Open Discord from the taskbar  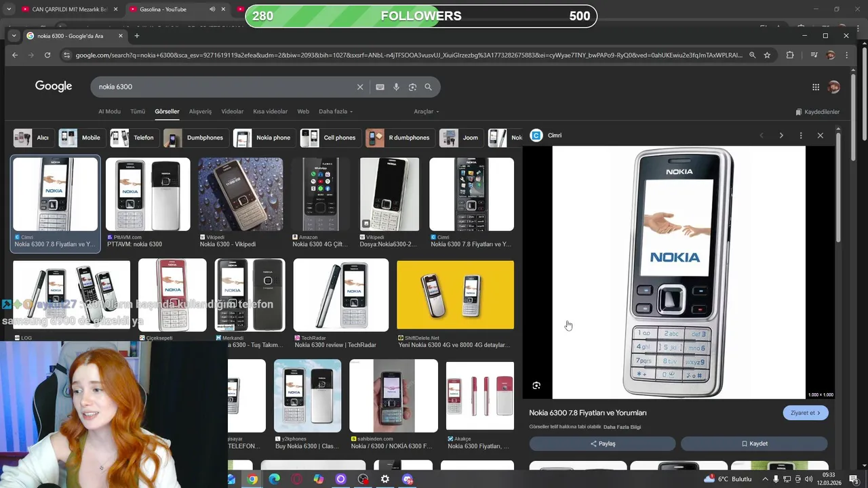pyautogui.click(x=408, y=479)
